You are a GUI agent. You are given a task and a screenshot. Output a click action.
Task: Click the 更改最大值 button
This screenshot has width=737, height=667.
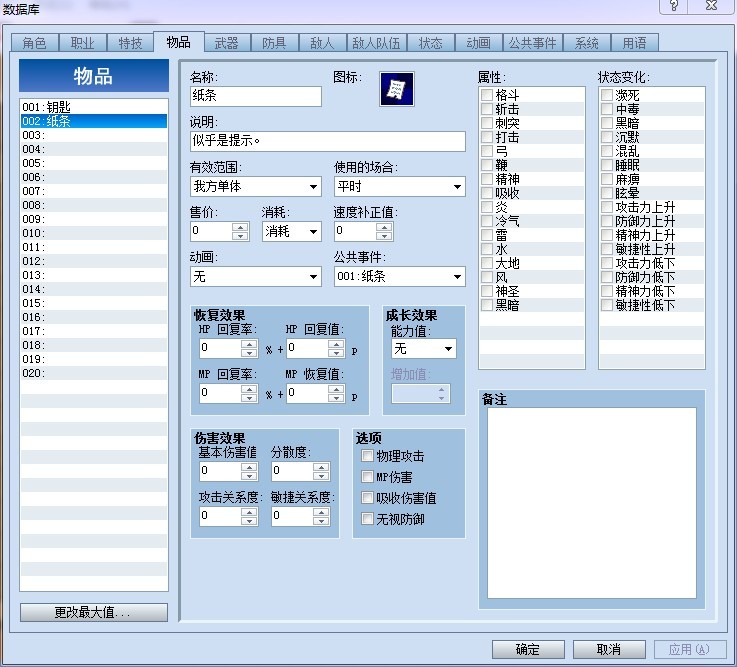tap(94, 612)
